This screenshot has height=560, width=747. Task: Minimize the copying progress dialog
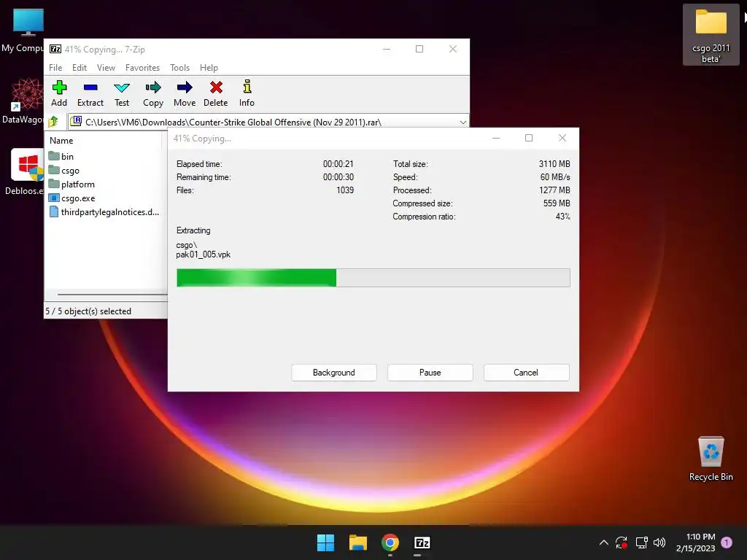tap(496, 138)
